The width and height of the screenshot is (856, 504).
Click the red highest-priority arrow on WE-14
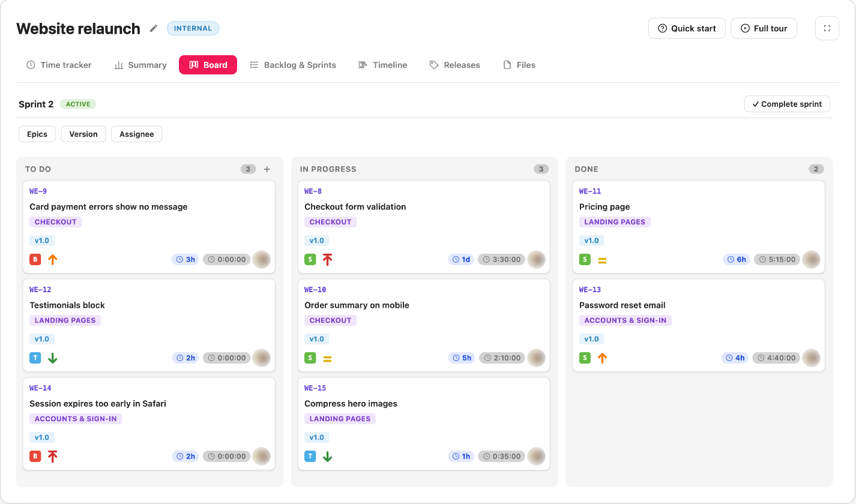coord(53,457)
